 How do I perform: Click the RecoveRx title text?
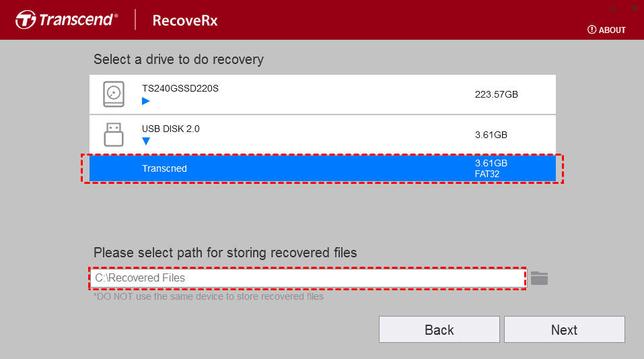(x=185, y=20)
